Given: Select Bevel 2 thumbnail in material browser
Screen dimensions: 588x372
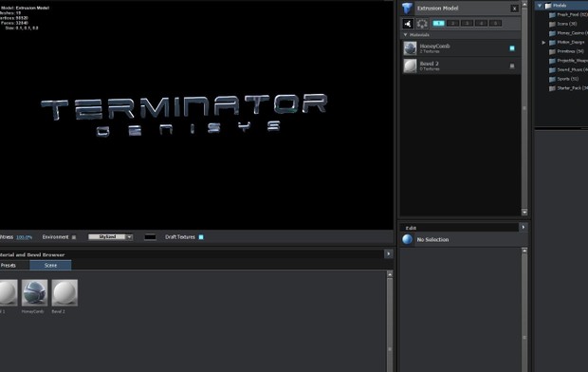Looking at the screenshot, I should click(64, 293).
